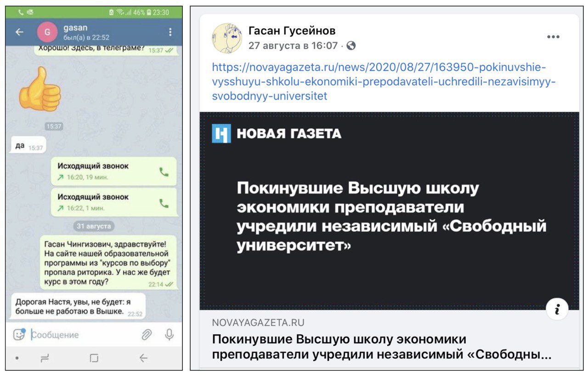Tap the paperclip attachment icon

pyautogui.click(x=147, y=335)
